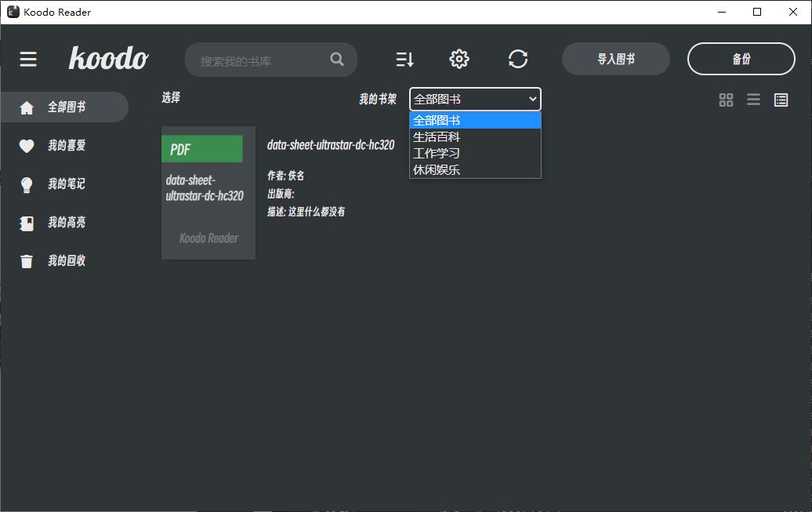Viewport: 812px width, 512px height.
Task: Click the trash icon beside 我的回收
Action: click(x=27, y=260)
